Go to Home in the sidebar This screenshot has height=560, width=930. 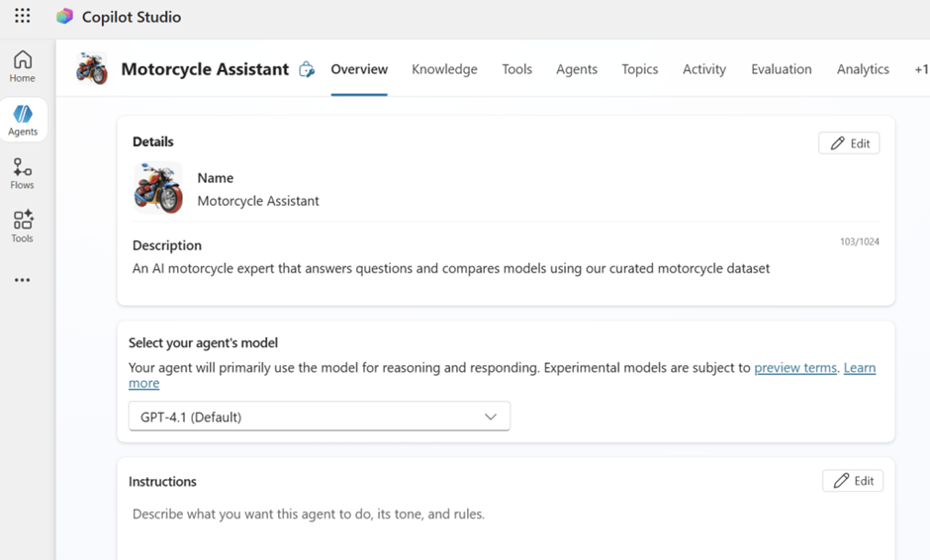[x=22, y=66]
